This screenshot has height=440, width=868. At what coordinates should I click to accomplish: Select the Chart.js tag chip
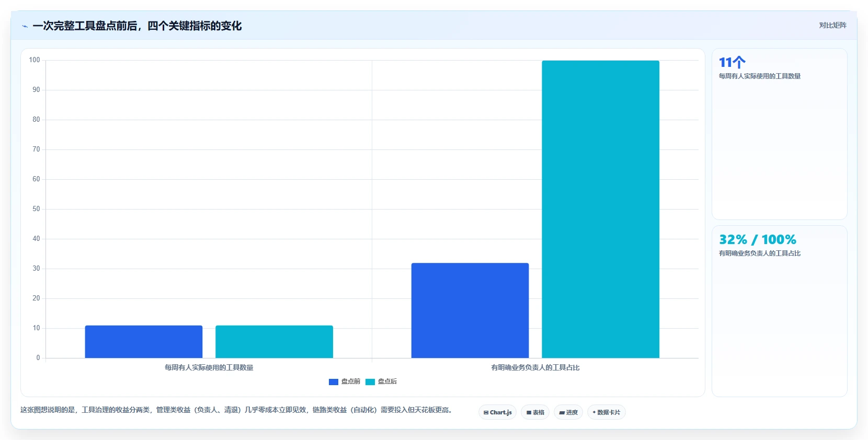(497, 412)
